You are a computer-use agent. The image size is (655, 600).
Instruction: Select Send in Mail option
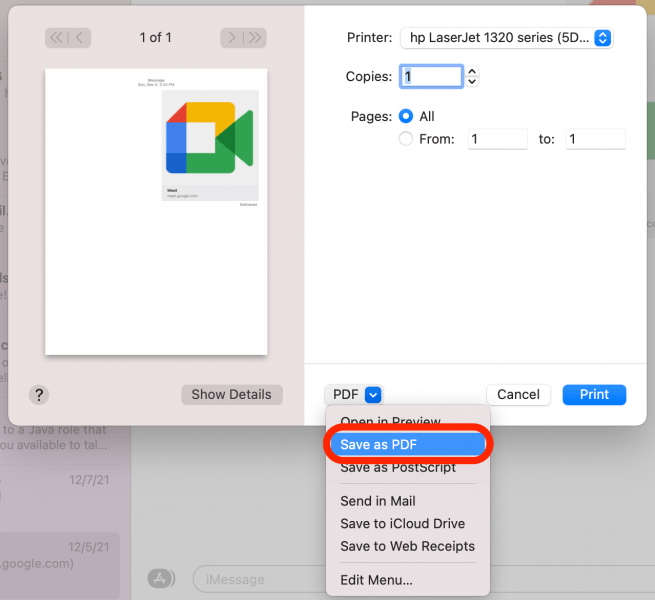[377, 501]
